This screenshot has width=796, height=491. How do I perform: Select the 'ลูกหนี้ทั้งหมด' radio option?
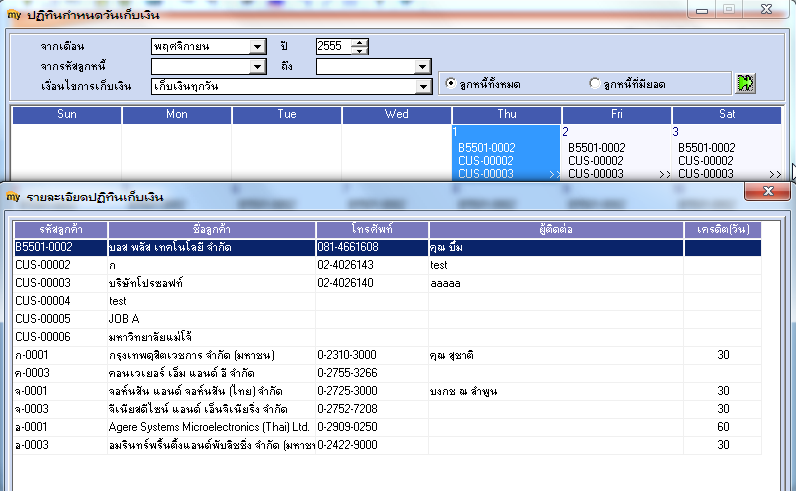point(450,83)
